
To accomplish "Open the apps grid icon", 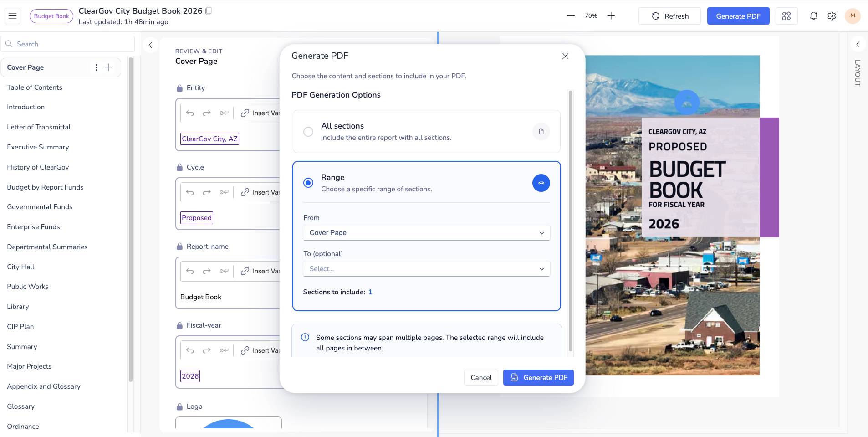I will pyautogui.click(x=786, y=16).
